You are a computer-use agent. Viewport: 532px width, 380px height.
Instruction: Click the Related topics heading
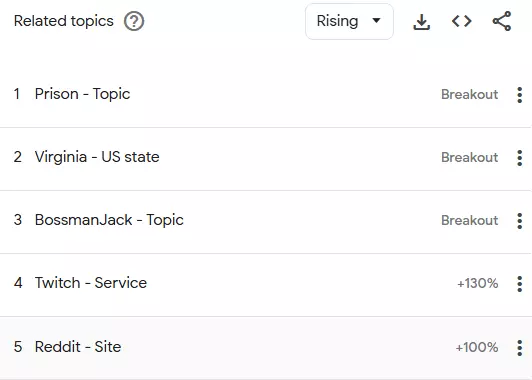pos(64,21)
